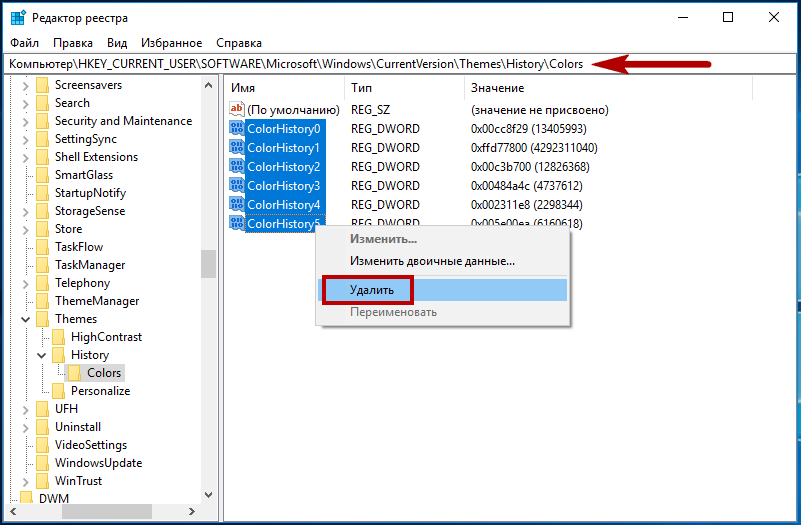Expand the StorageSense tree node

26,211
